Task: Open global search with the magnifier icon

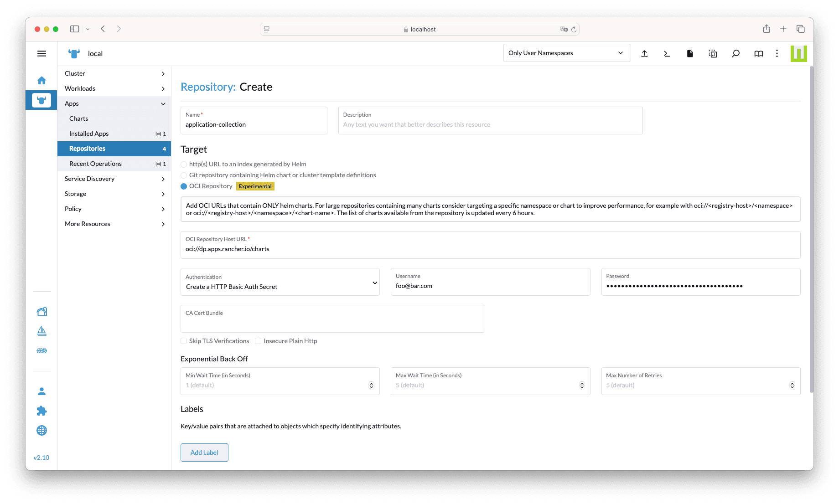Action: point(735,53)
